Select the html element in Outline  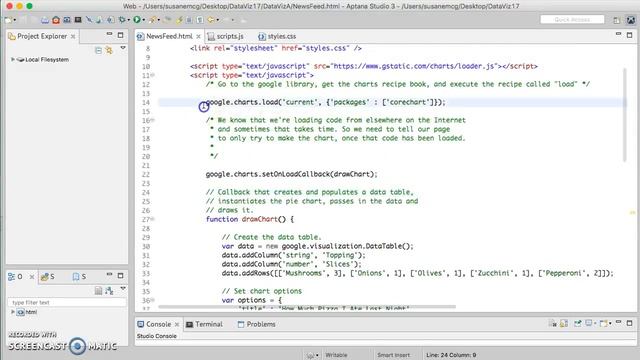click(x=27, y=312)
